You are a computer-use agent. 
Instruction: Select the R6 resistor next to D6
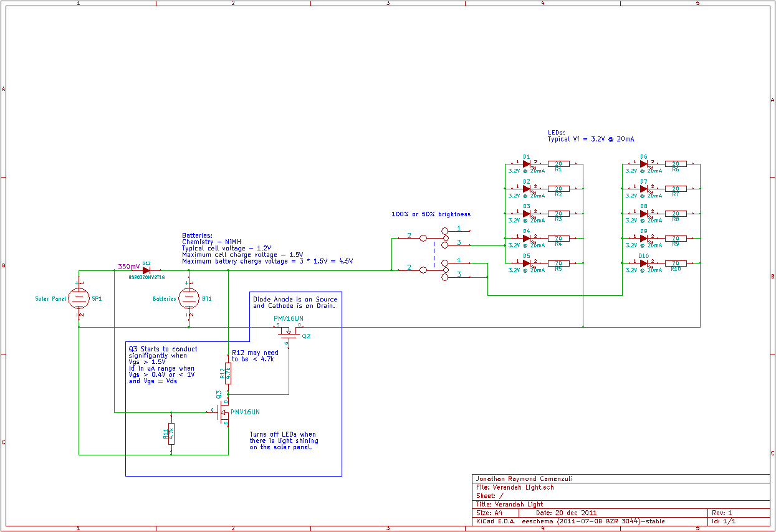[676, 164]
